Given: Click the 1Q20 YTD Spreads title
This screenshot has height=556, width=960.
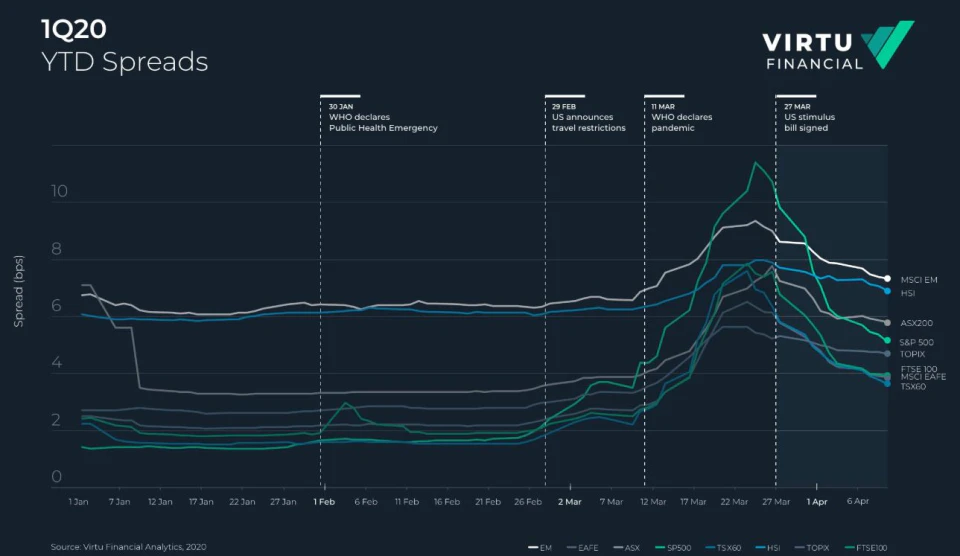Looking at the screenshot, I should [124, 46].
